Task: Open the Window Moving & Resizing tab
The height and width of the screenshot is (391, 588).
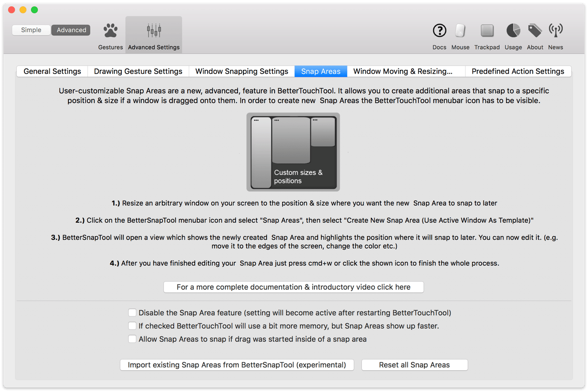Action: pyautogui.click(x=406, y=71)
